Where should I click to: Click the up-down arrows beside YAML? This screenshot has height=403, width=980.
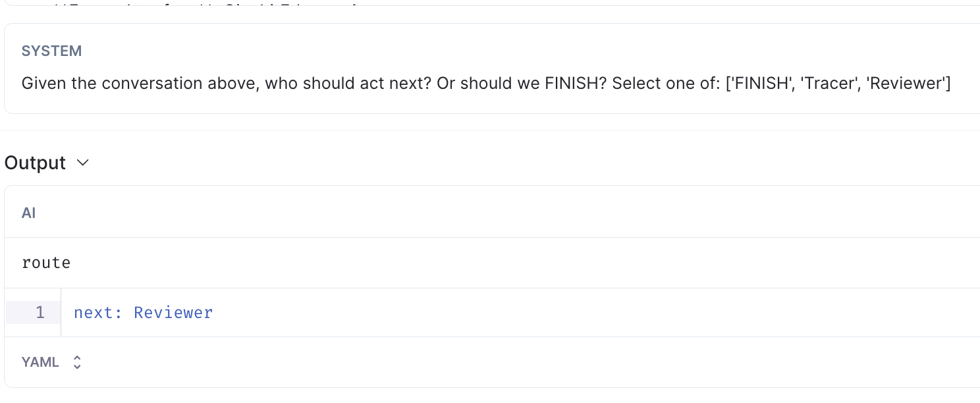(77, 362)
